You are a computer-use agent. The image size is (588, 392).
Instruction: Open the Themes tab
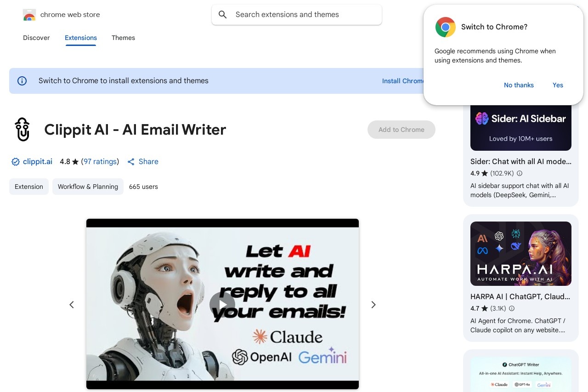point(123,38)
